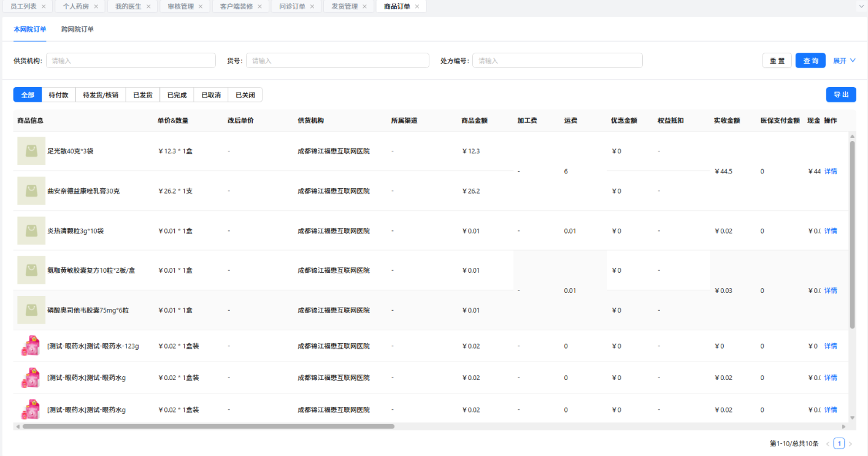Filter orders by 已关闭
Image resolution: width=868 pixels, height=456 pixels.
(x=245, y=95)
